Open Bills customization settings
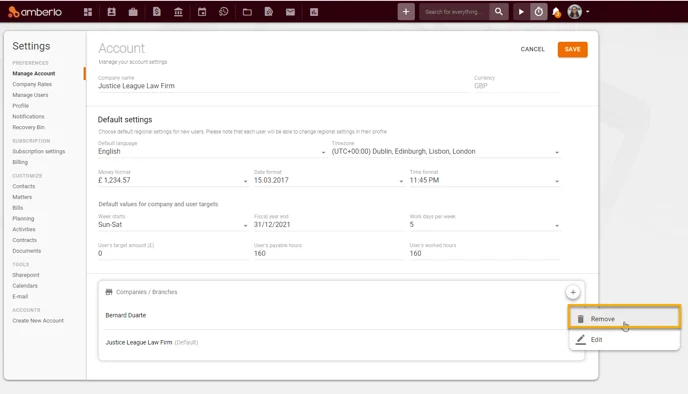This screenshot has height=394, width=688. pyautogui.click(x=18, y=208)
